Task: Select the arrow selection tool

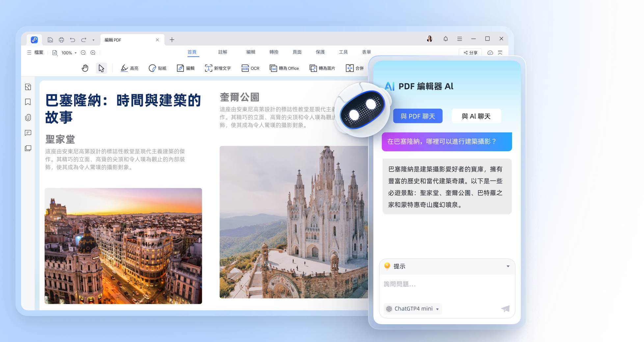Action: point(101,68)
